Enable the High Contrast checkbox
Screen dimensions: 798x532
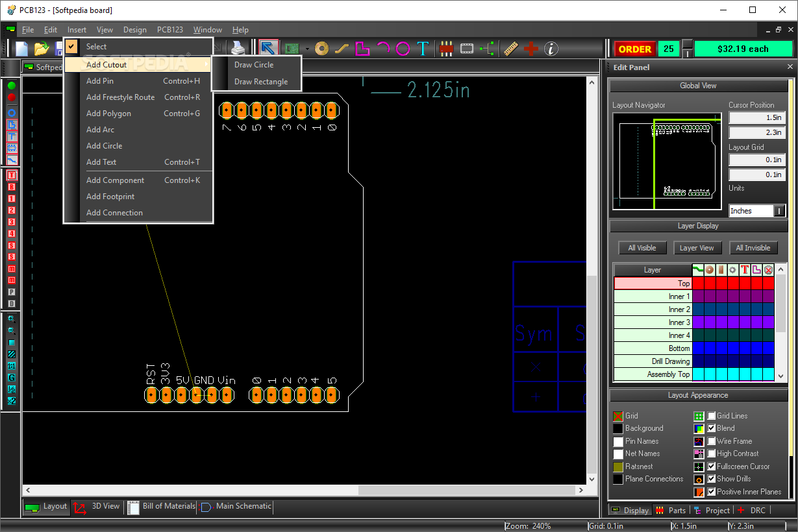pyautogui.click(x=712, y=453)
